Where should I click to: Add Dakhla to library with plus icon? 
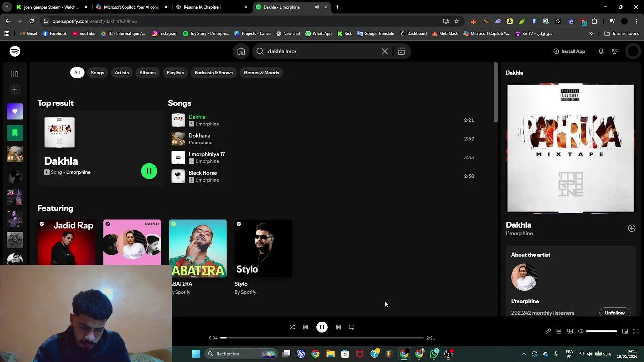point(632,228)
